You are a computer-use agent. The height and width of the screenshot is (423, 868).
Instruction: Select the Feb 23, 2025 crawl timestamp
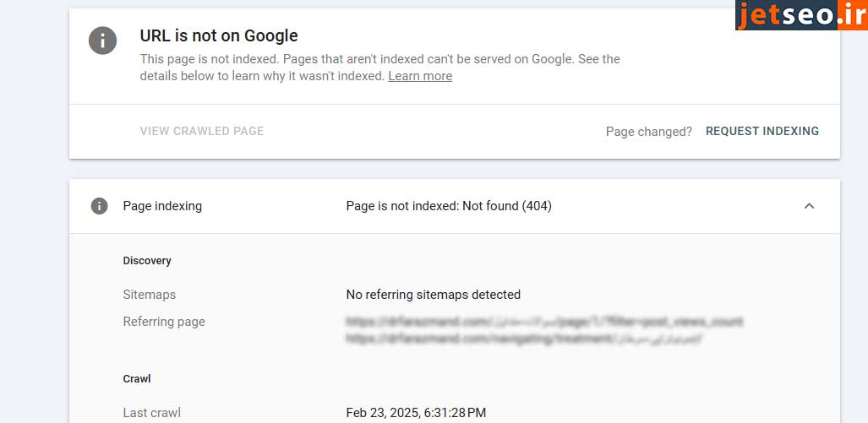click(x=416, y=413)
